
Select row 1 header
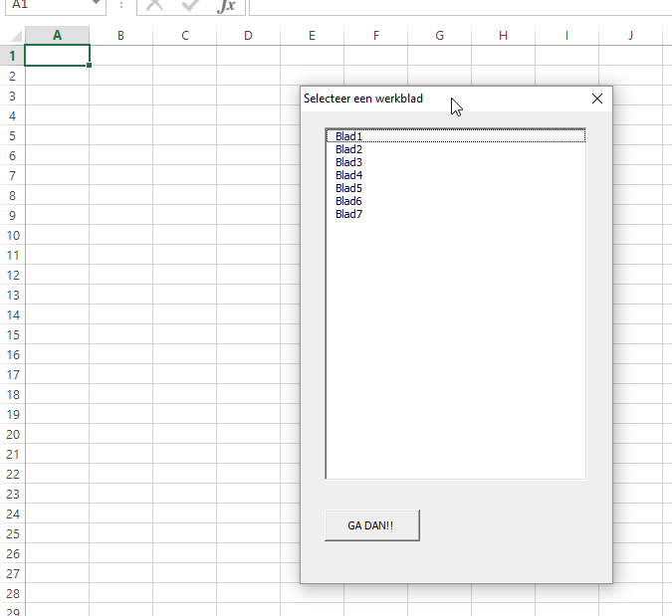click(x=12, y=56)
